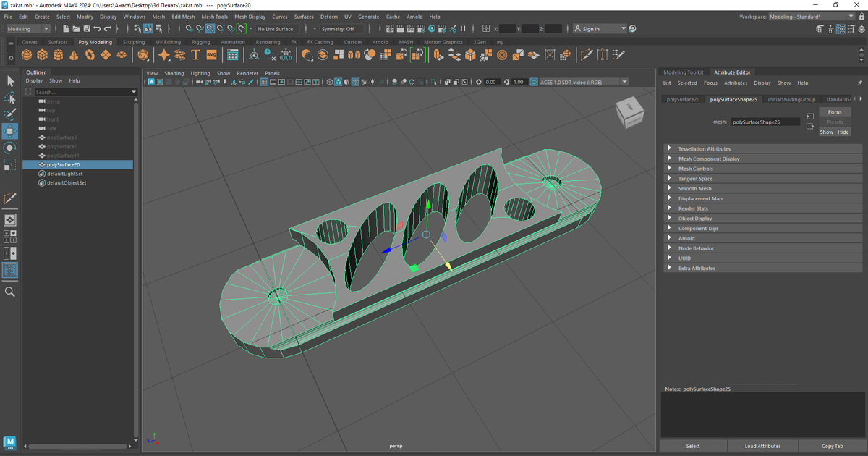Switch to the Sculpting shelf tab
The image size is (868, 456).
coord(134,42)
